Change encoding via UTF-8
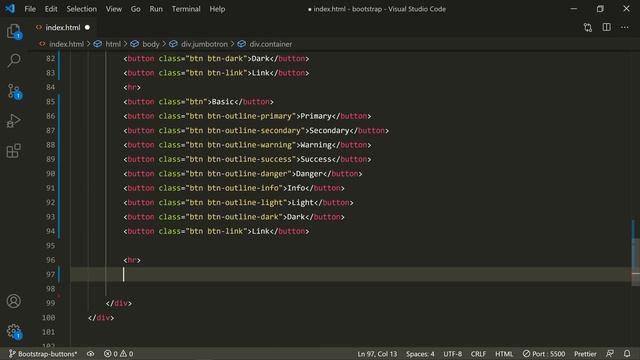This screenshot has height=360, width=640. pyautogui.click(x=453, y=353)
